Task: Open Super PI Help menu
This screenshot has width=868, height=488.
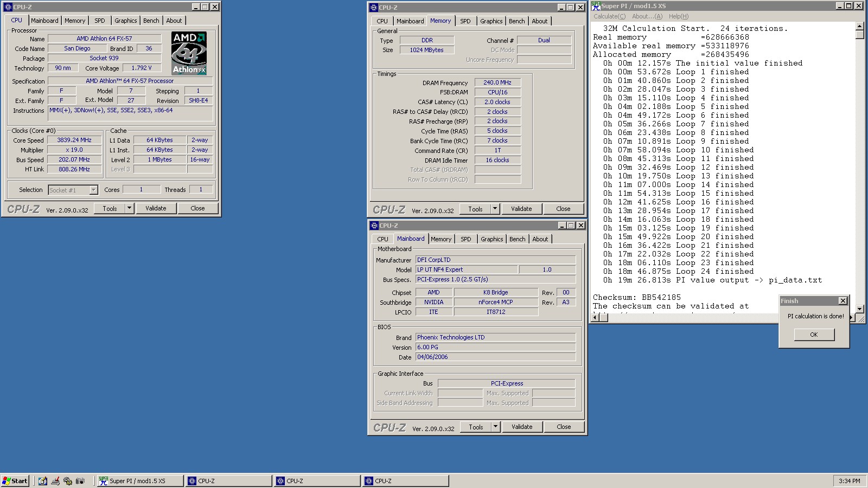Action: click(679, 16)
